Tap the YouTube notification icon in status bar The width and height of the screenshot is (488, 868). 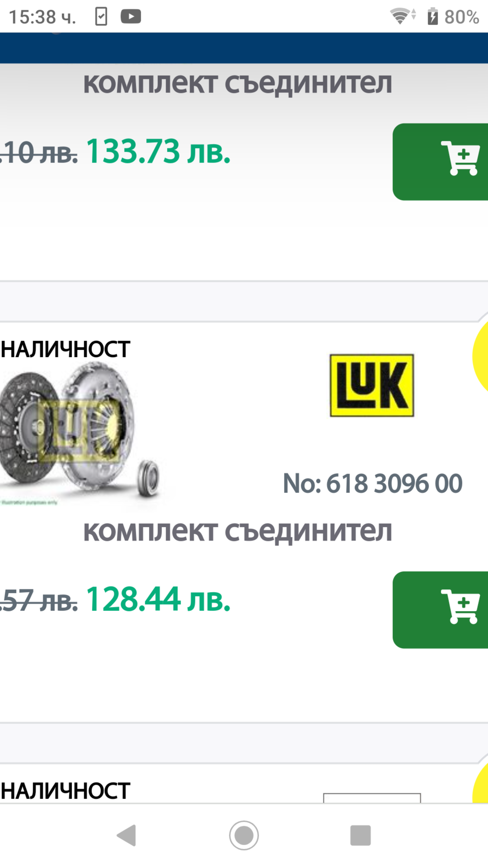tap(131, 17)
